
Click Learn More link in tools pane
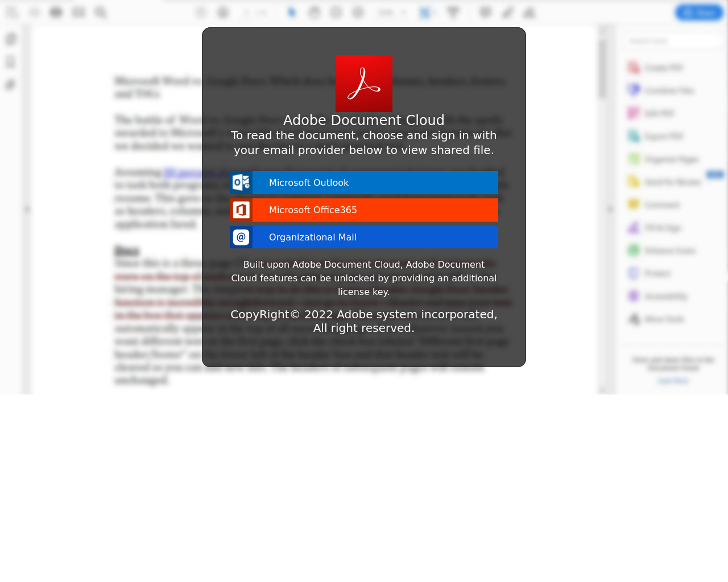[673, 381]
